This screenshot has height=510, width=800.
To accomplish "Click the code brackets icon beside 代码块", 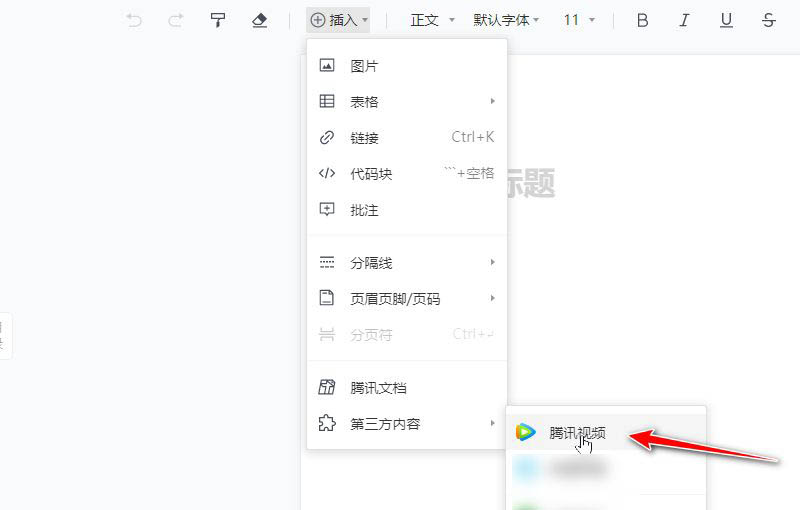I will (x=327, y=173).
